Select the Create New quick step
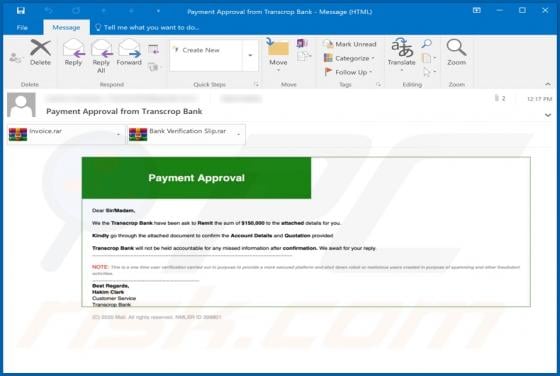The height and width of the screenshot is (376, 560). tap(205, 50)
